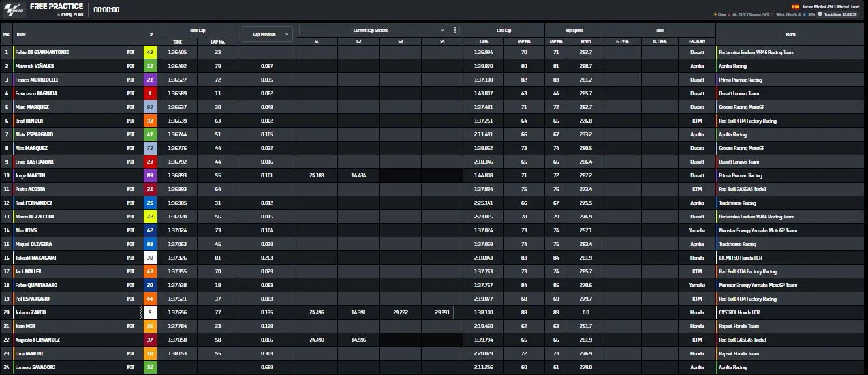This screenshot has width=868, height=375.
Task: Click Jorge Martin's S1 time 24.183
Action: (x=317, y=175)
